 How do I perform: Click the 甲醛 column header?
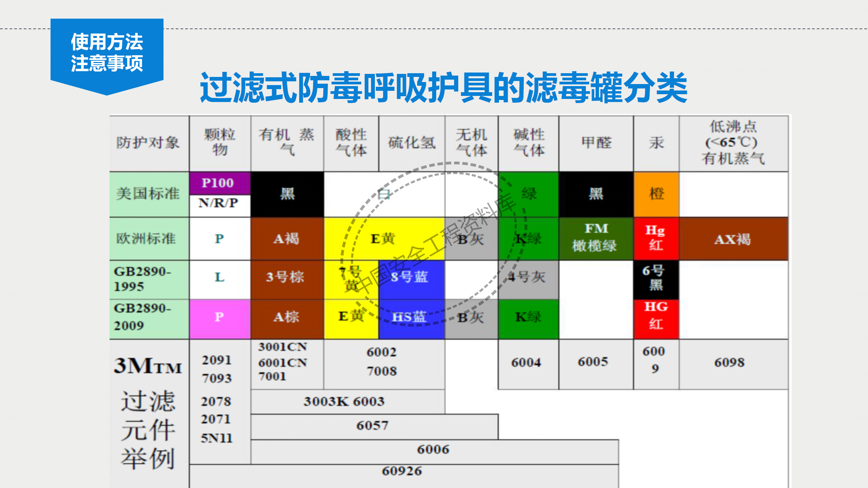(x=596, y=144)
